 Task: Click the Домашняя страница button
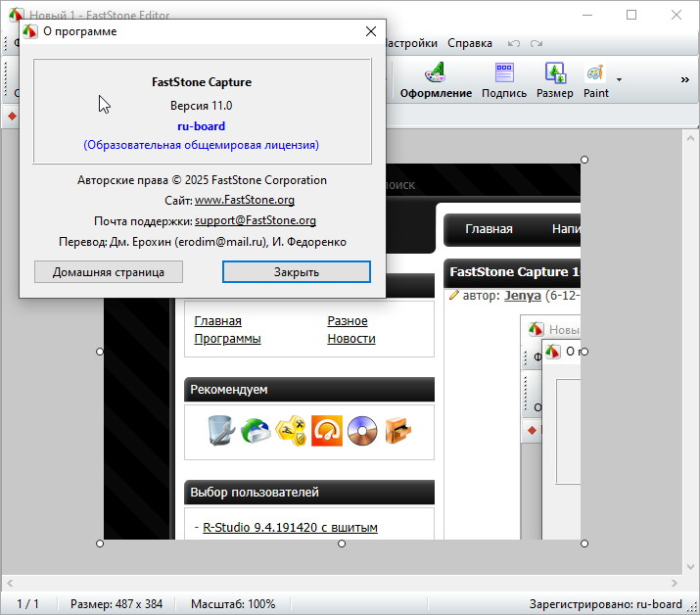[109, 272]
